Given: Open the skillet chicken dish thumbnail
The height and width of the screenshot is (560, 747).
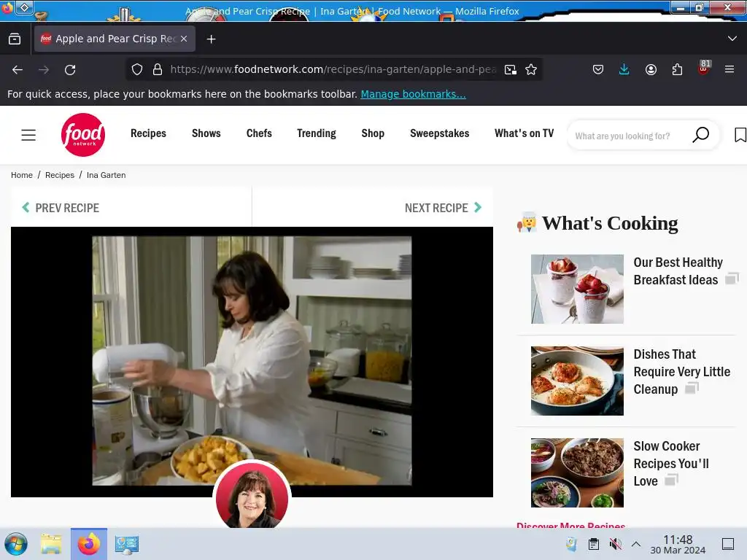Looking at the screenshot, I should tap(577, 381).
